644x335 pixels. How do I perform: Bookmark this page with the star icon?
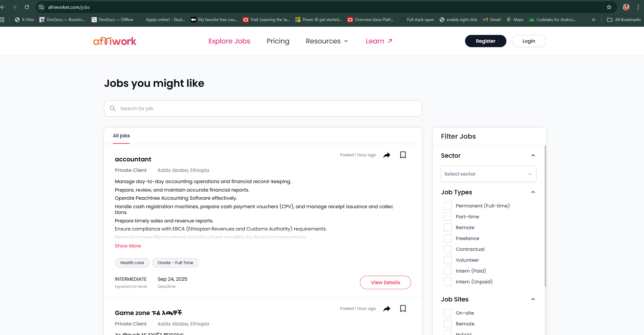pos(609,7)
